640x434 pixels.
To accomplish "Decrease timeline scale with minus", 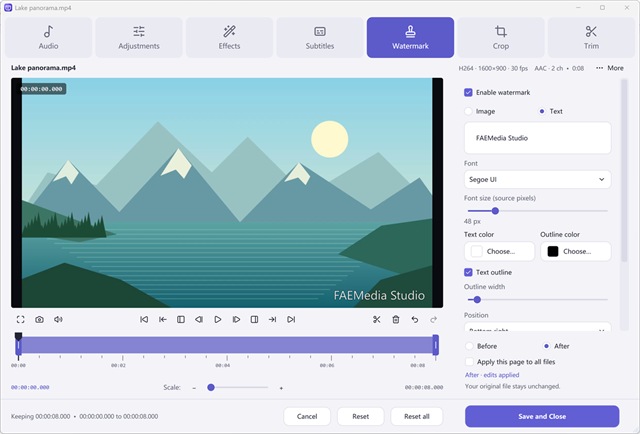I will click(x=194, y=387).
